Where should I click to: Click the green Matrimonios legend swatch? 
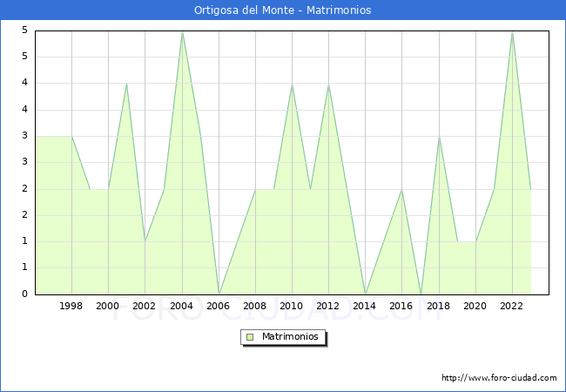click(250, 336)
